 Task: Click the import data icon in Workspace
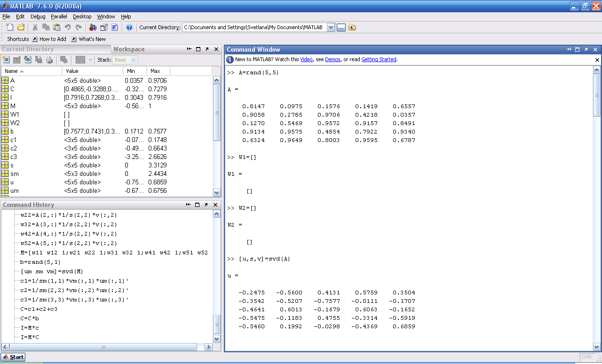27,60
